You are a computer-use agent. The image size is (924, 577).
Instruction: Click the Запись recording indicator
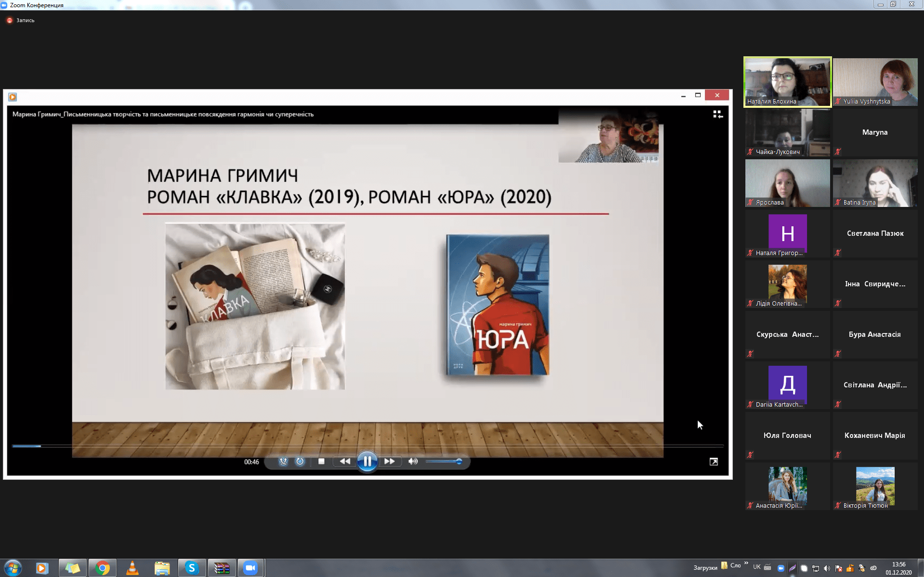point(21,20)
